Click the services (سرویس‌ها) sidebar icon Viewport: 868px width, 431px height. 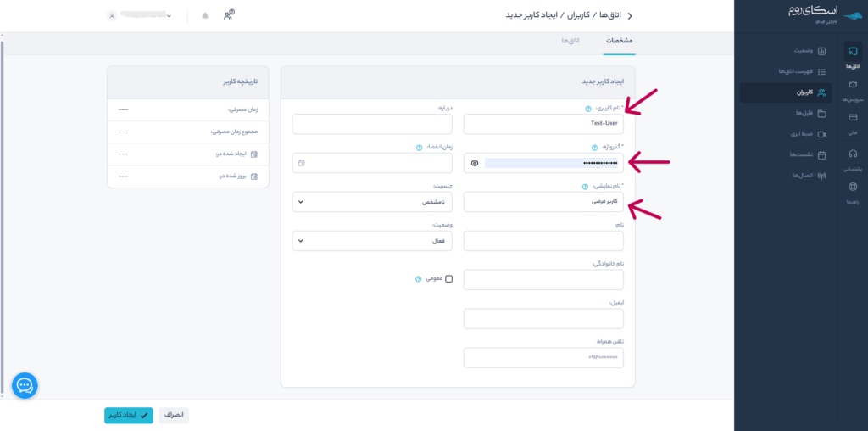[x=853, y=85]
